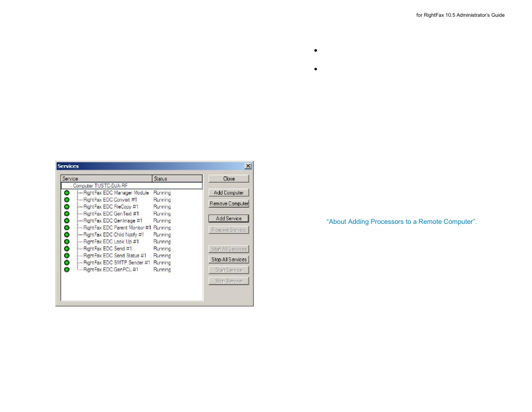Select RightFax EDC Send #1 service
This screenshot has width=532, height=412.
[108, 248]
